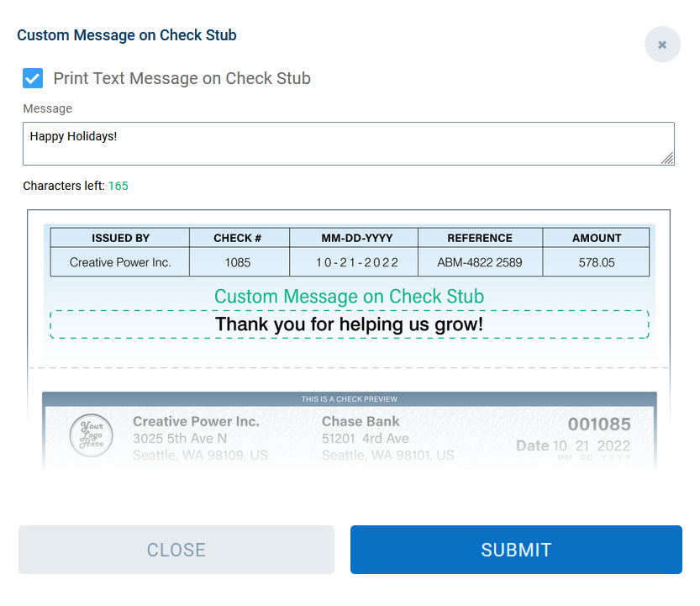The width and height of the screenshot is (700, 606).
Task: Click the 'Your Logo Here' circle
Action: pyautogui.click(x=92, y=435)
